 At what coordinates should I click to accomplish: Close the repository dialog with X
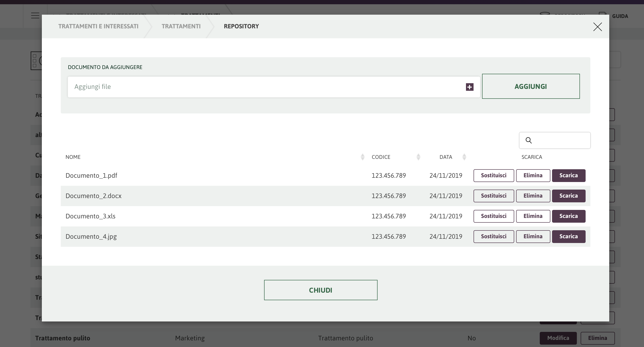click(x=597, y=27)
